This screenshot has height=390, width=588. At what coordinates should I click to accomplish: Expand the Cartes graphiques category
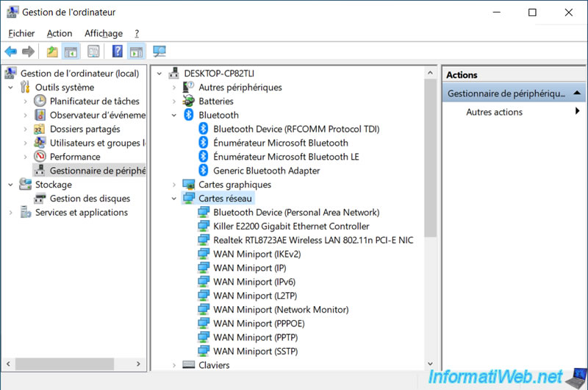174,185
